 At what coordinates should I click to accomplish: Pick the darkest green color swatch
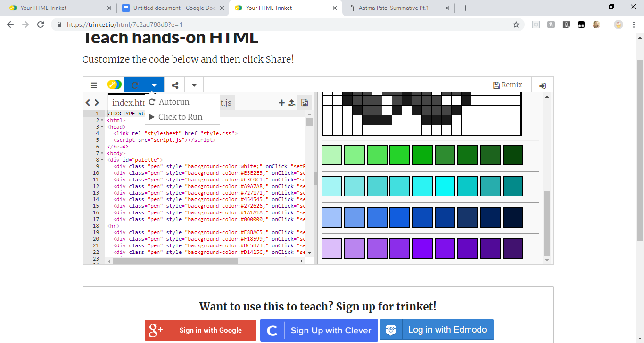pyautogui.click(x=513, y=155)
